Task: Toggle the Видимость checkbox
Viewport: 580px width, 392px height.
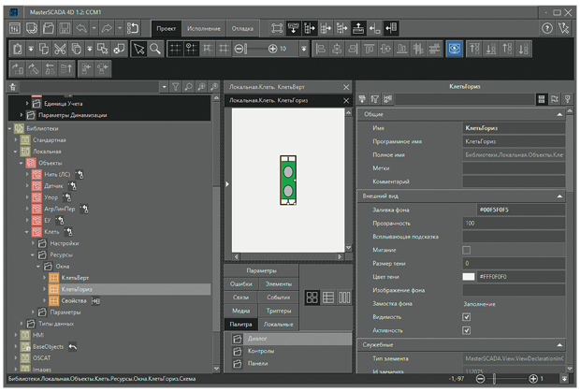Action: pos(467,317)
